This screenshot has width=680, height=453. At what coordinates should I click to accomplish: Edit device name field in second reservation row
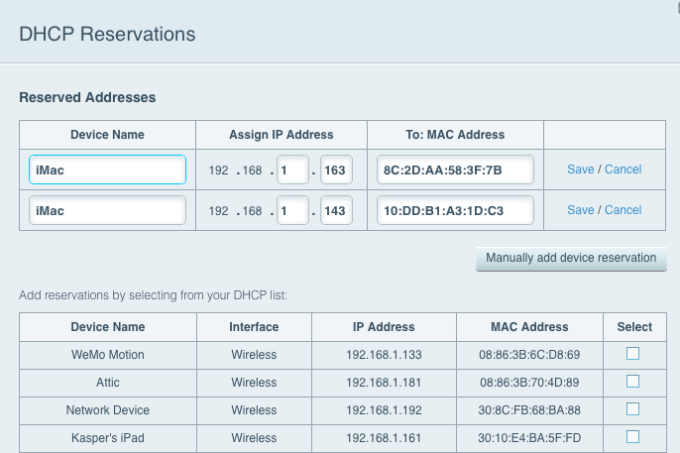[x=107, y=210]
